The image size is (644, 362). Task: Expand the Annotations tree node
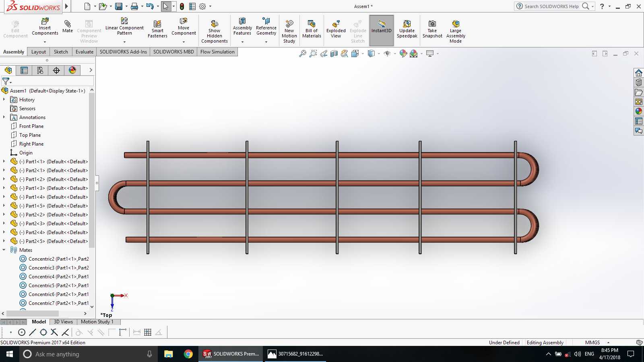[4, 117]
